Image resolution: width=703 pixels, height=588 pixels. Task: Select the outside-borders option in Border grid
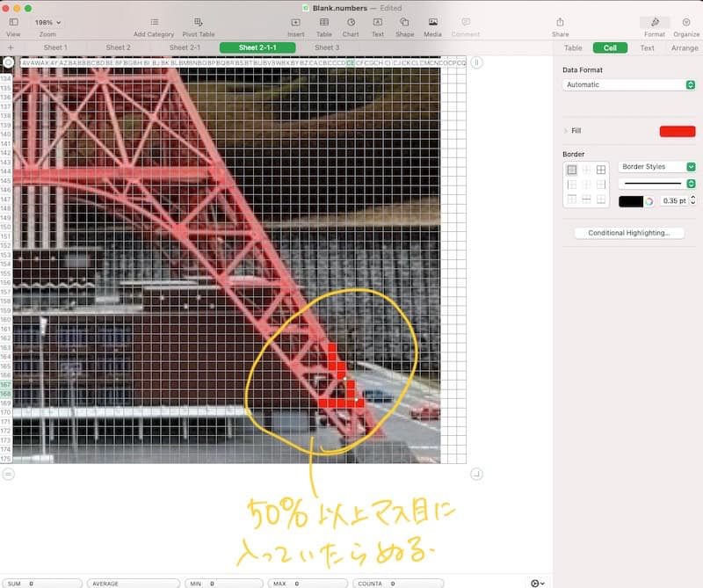tap(573, 170)
